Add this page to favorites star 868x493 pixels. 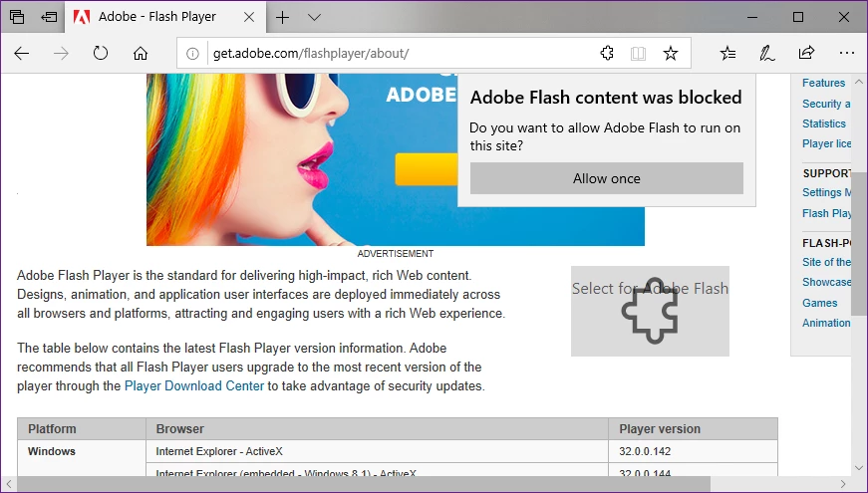point(671,53)
